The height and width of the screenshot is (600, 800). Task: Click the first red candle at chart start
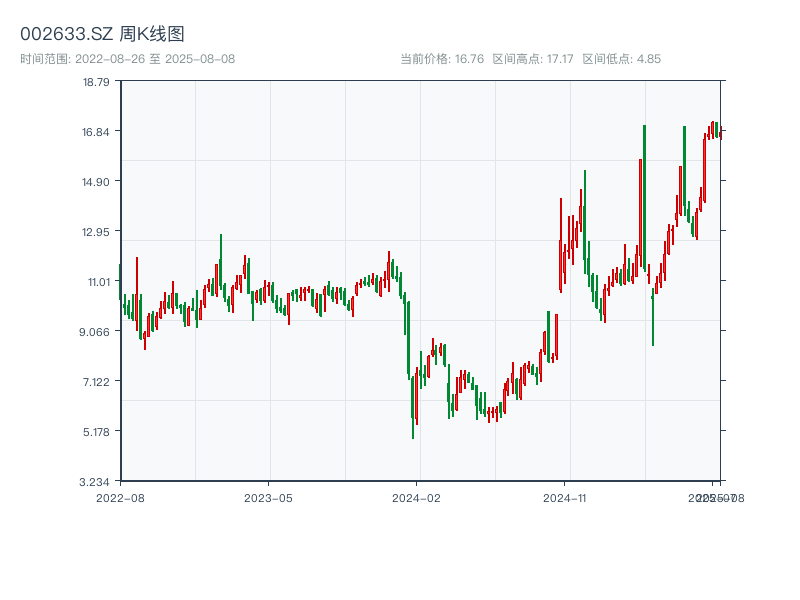[x=137, y=290]
